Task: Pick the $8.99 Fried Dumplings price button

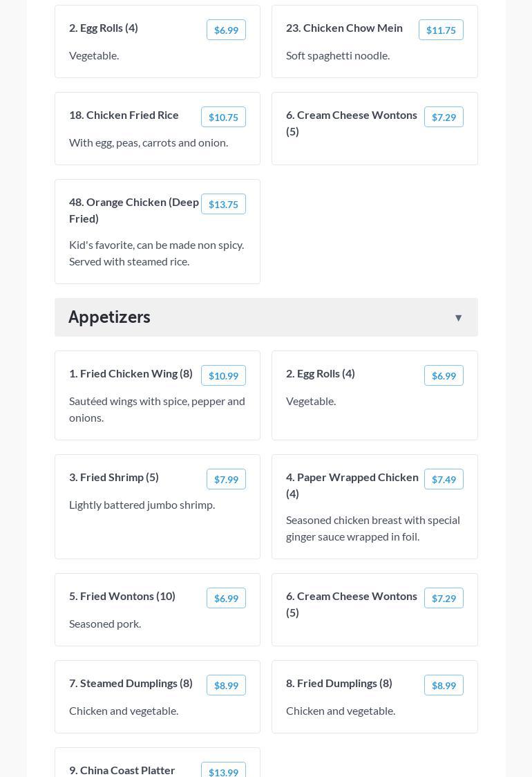Action: [444, 685]
